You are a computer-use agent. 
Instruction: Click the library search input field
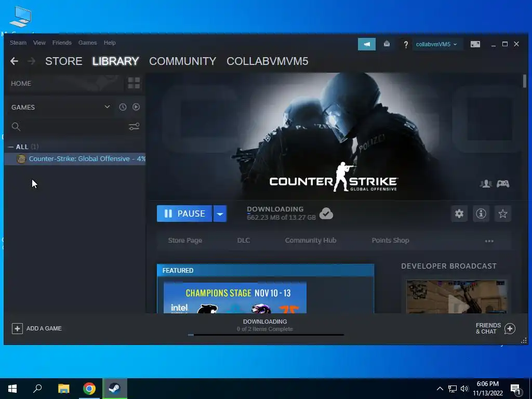pyautogui.click(x=73, y=127)
